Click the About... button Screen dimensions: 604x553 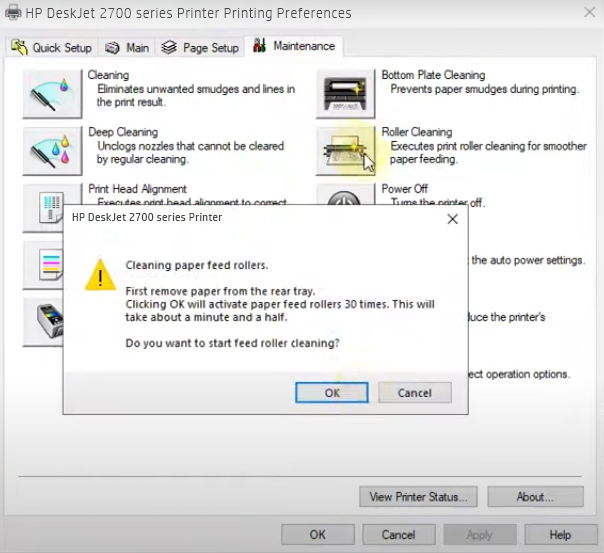[535, 497]
